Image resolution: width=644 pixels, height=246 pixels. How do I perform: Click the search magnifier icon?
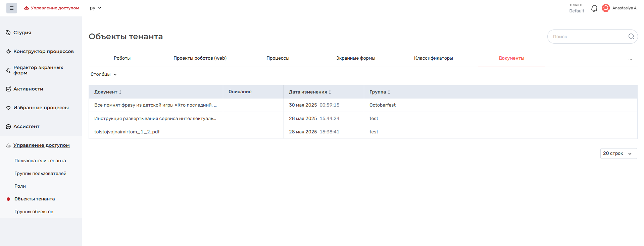631,37
